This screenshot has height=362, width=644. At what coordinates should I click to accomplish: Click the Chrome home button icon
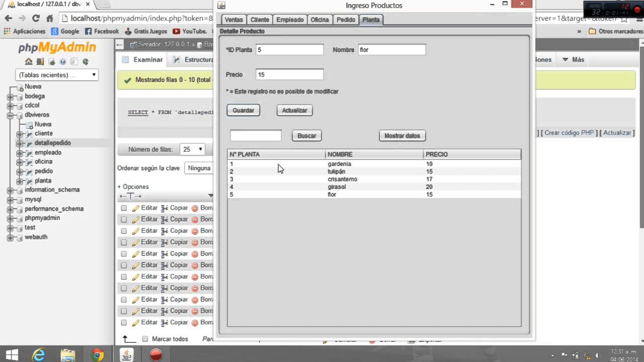click(x=49, y=18)
